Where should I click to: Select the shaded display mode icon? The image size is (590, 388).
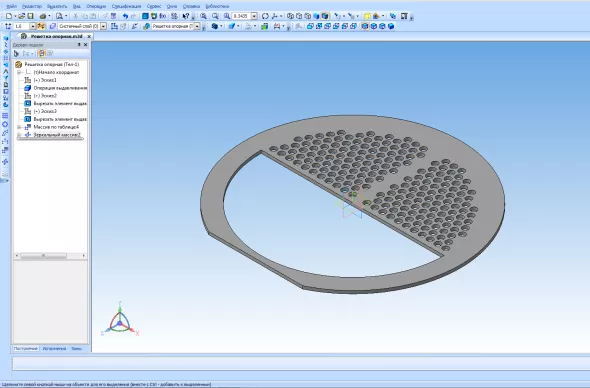tap(316, 16)
